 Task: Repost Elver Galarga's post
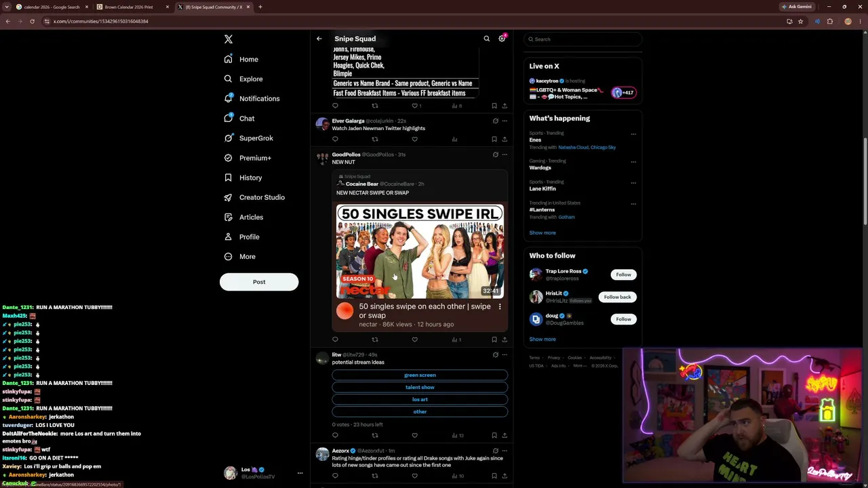pyautogui.click(x=375, y=139)
